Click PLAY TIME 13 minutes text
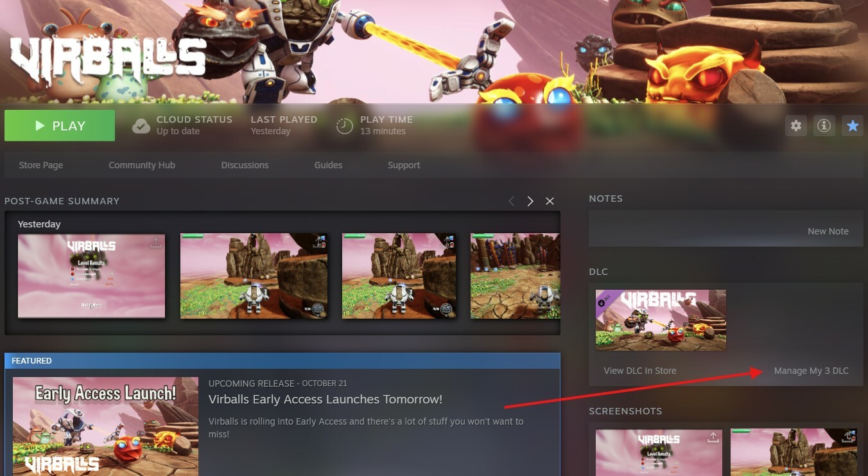Viewport: 868px width, 476px height. [x=386, y=125]
